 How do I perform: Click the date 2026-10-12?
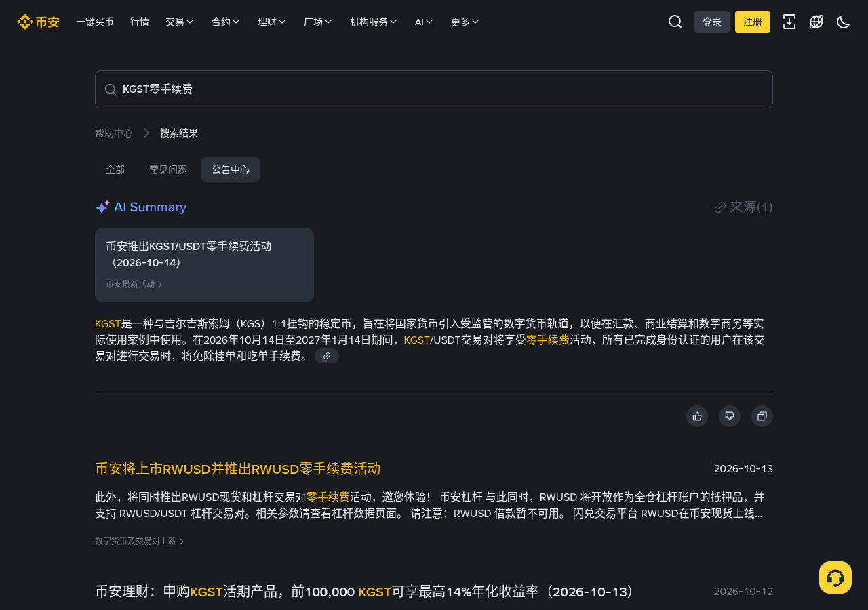(x=743, y=592)
